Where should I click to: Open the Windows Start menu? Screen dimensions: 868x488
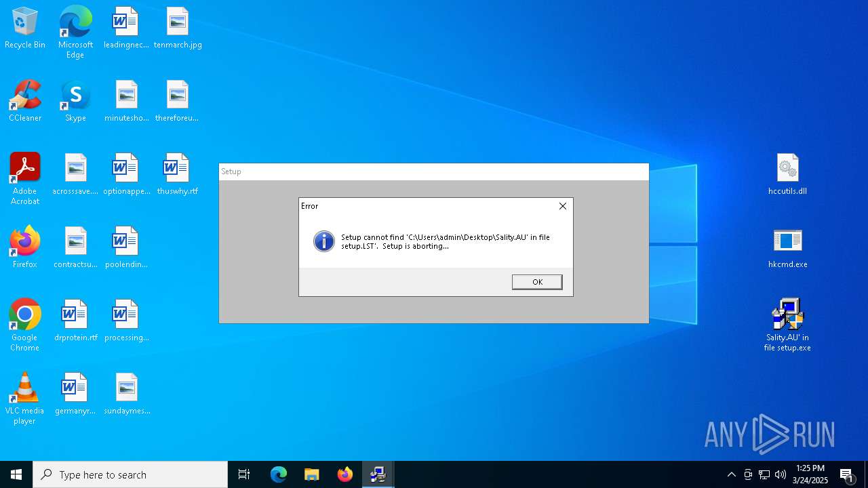coord(16,474)
